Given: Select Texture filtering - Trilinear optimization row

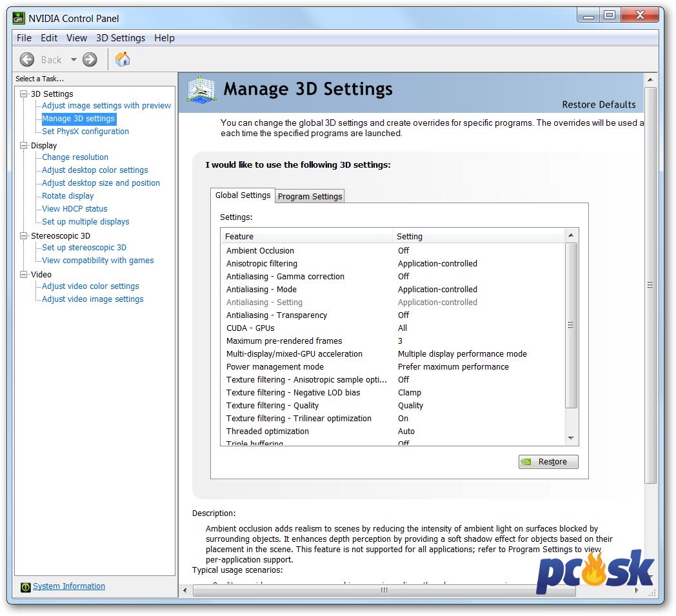Looking at the screenshot, I should pyautogui.click(x=393, y=419).
